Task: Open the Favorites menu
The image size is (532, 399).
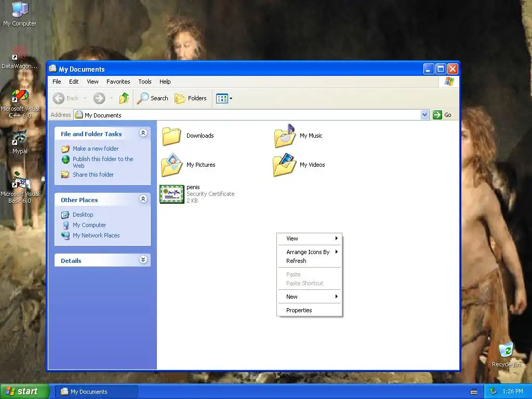Action: tap(118, 82)
